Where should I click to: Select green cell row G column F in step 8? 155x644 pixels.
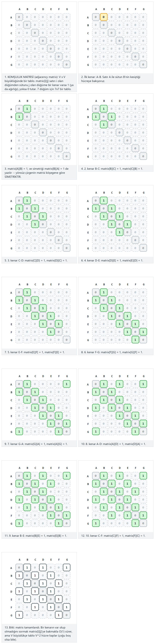(x=135, y=340)
